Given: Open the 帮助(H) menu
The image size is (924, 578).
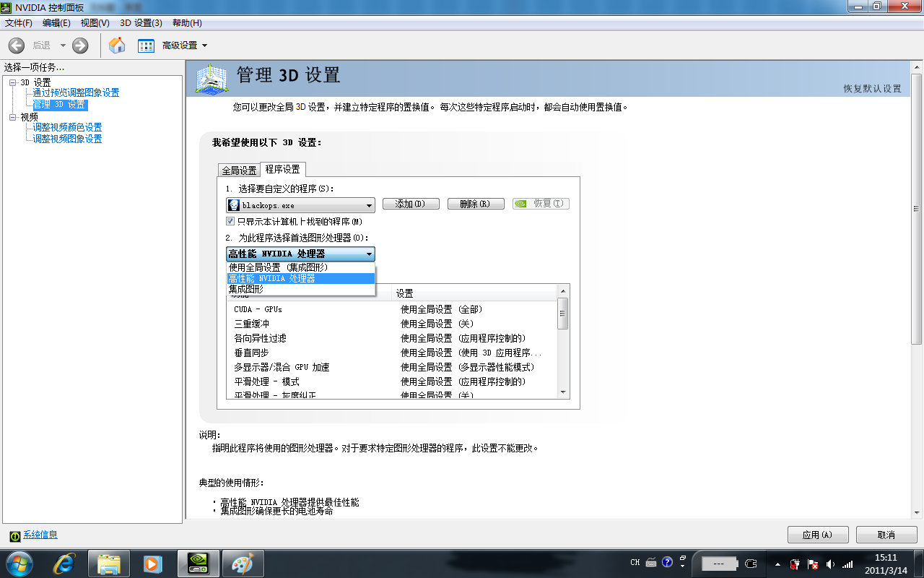Looking at the screenshot, I should point(187,23).
